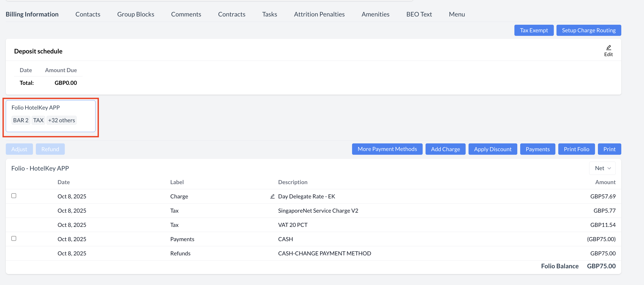644x285 pixels.
Task: Go to Attrition Penalties tab
Action: point(319,14)
